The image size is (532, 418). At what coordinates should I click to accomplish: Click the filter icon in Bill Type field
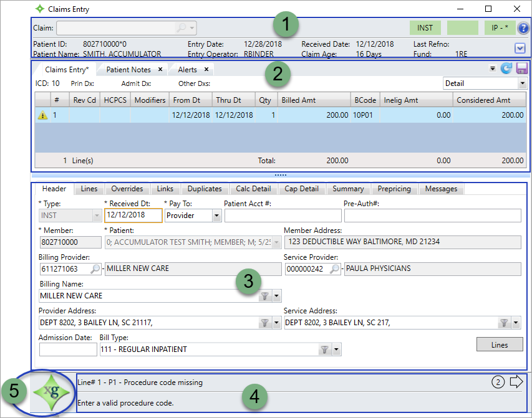(324, 350)
